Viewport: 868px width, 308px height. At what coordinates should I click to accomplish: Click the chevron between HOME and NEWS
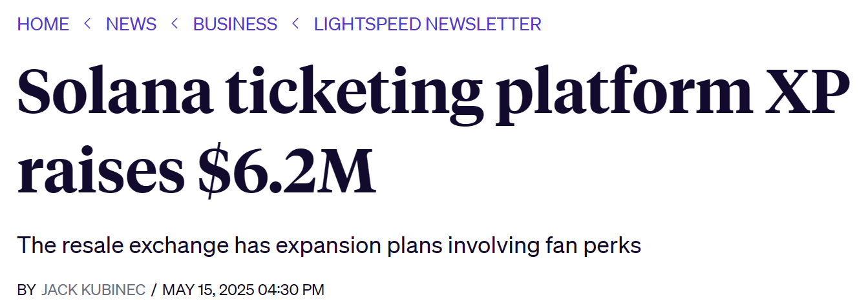(87, 25)
